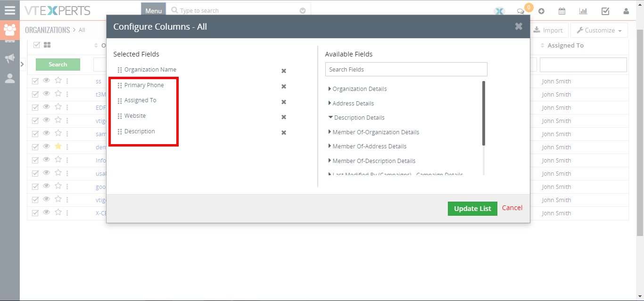Click Update List button
This screenshot has width=644, height=301.
[x=472, y=209]
